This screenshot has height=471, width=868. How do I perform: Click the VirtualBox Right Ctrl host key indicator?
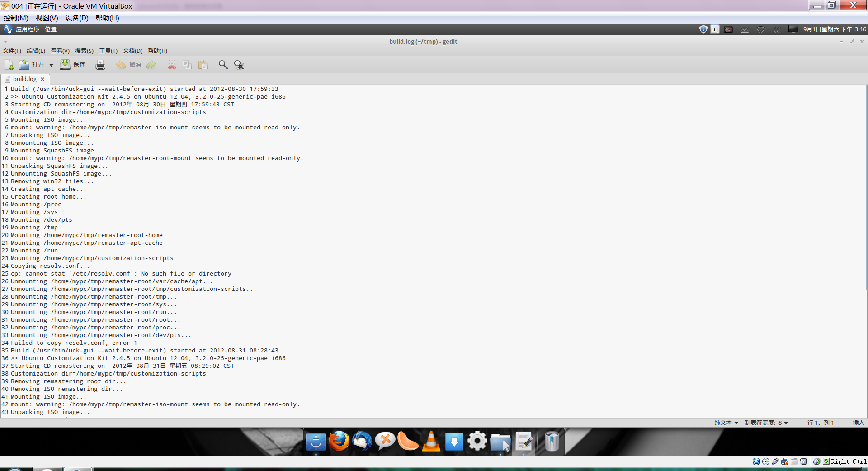point(849,461)
